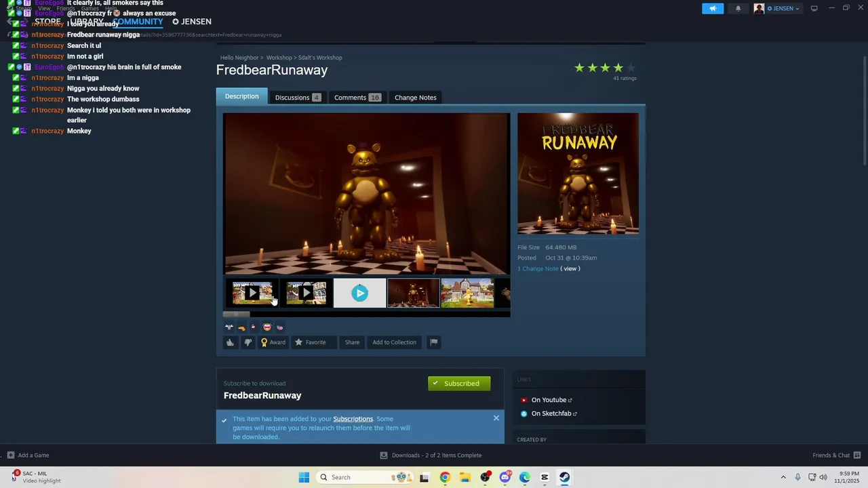Open the OBS icon in the taskbar
Screen dimensions: 868x488
[485, 477]
